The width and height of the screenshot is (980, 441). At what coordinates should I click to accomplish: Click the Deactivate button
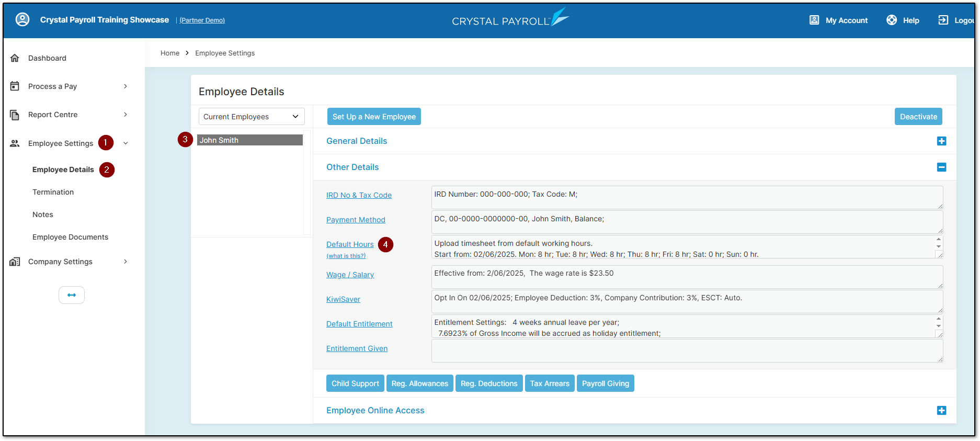pos(918,117)
